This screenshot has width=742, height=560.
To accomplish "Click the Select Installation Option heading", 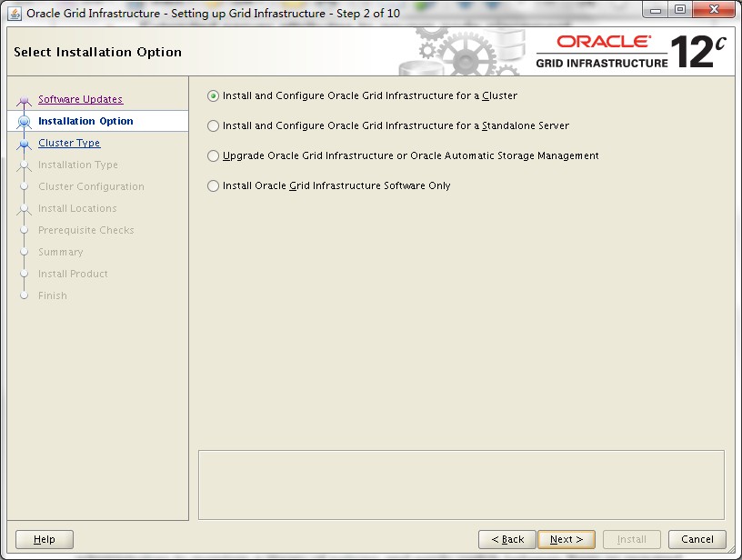I will coord(97,52).
